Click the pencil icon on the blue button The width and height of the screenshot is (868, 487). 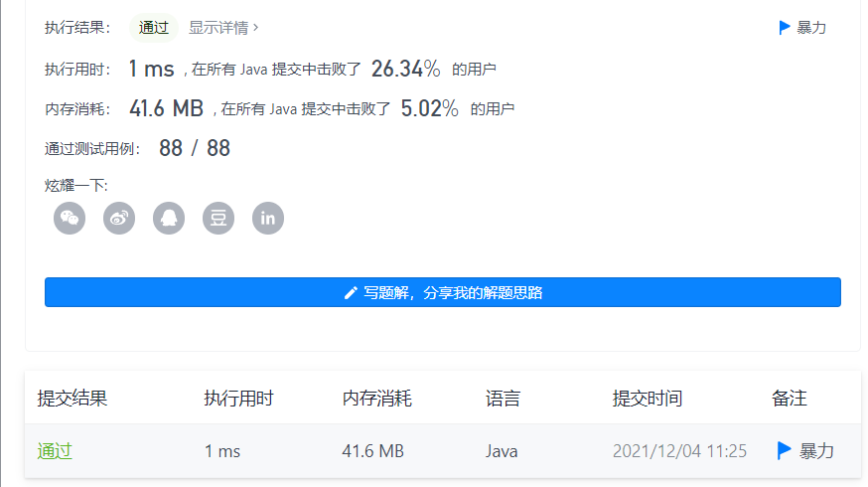click(351, 292)
